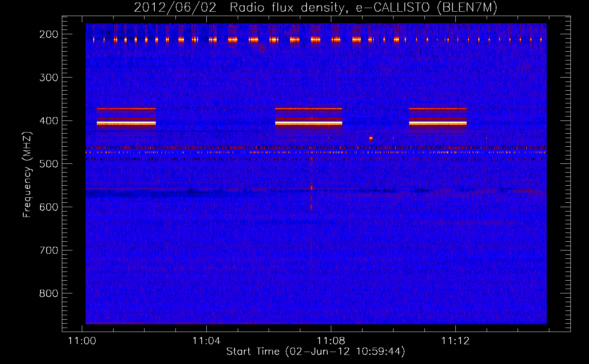This screenshot has height=364, width=589.
Task: Click the first bright 400 MHz emission band
Action: tap(126, 123)
